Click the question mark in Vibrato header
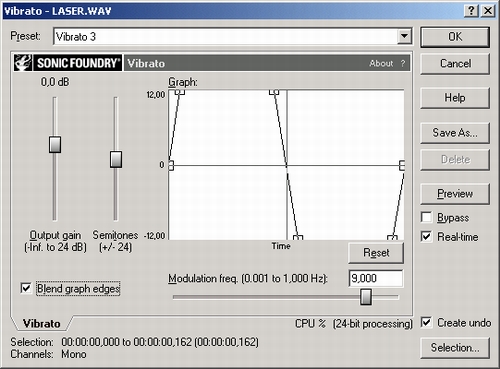This screenshot has width=500, height=369. [x=403, y=63]
